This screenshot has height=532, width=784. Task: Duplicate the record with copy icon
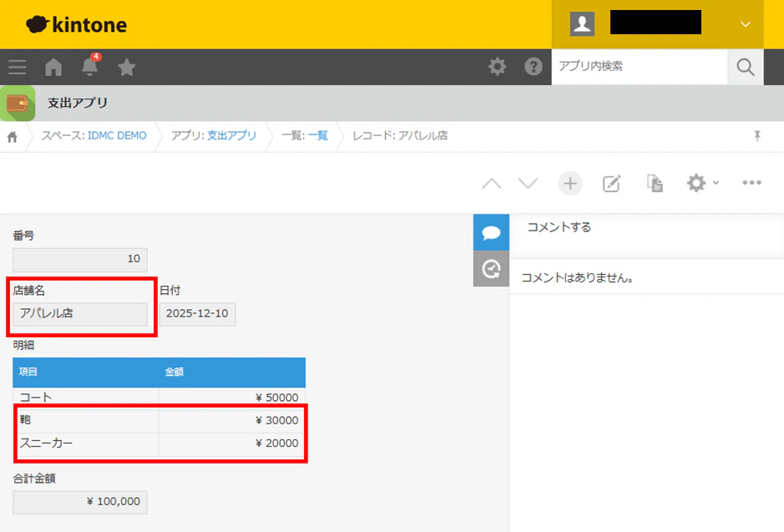(x=655, y=184)
